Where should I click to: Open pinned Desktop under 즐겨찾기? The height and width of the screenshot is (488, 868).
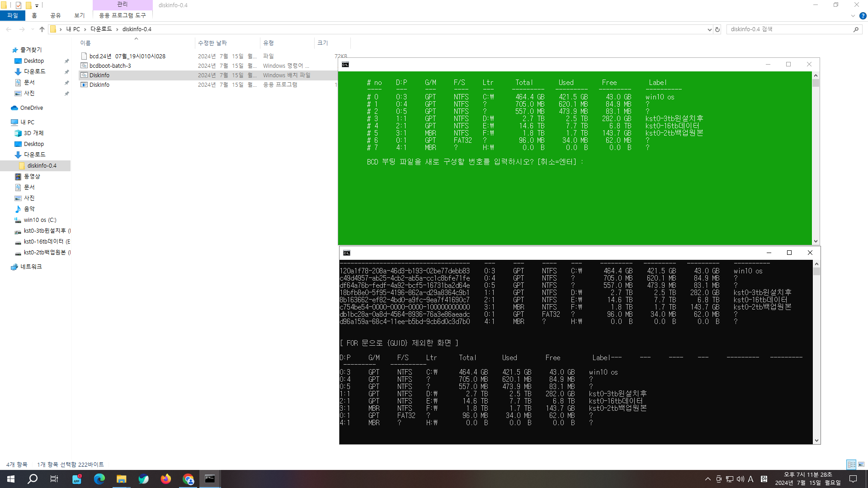pyautogui.click(x=34, y=61)
